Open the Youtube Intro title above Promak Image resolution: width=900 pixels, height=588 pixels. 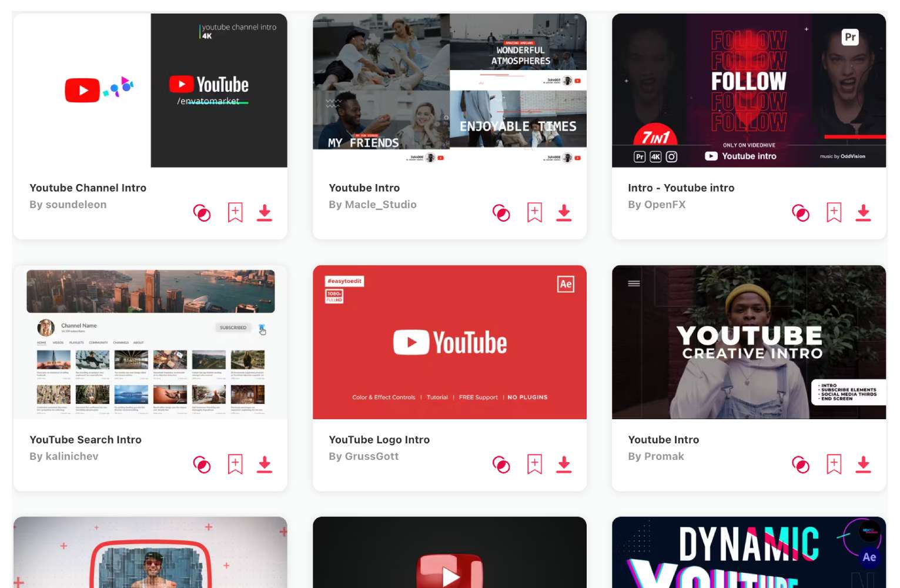[664, 440]
